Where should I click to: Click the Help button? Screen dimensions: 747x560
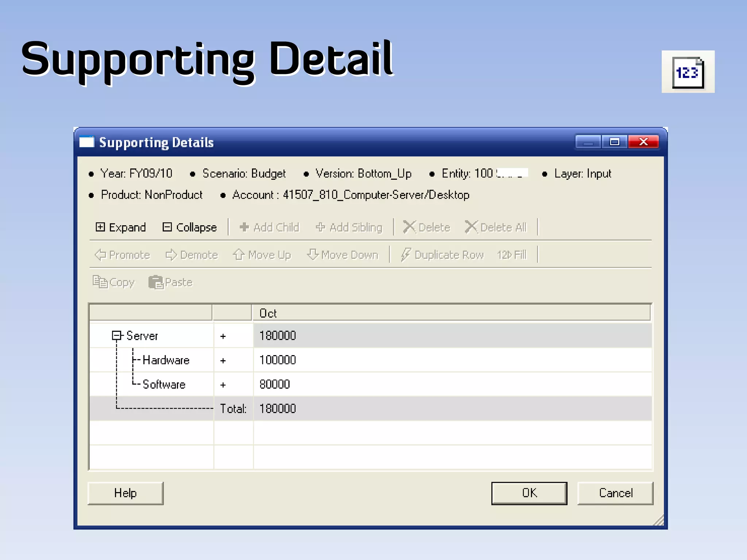(x=125, y=493)
